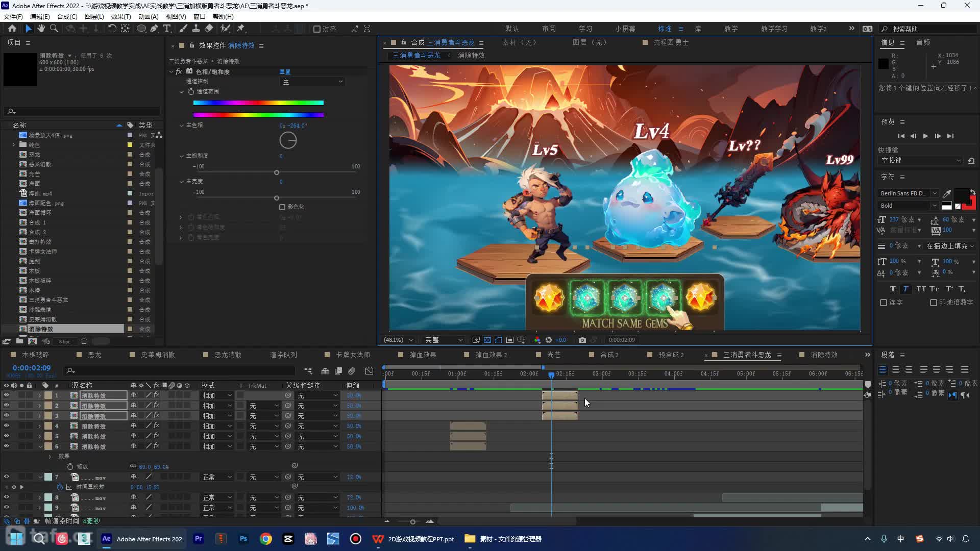Select the Pen tool
This screenshot has width=980, height=551.
point(154,29)
